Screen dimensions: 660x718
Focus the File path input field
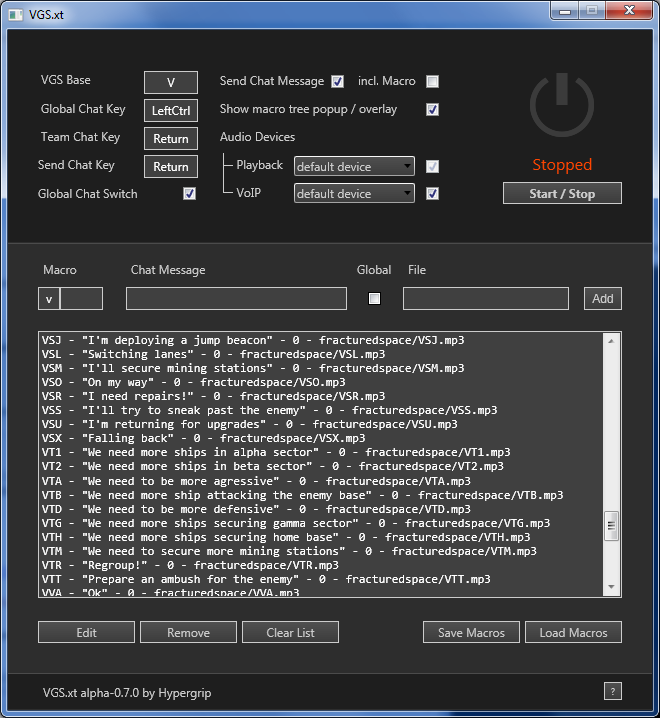(x=486, y=299)
